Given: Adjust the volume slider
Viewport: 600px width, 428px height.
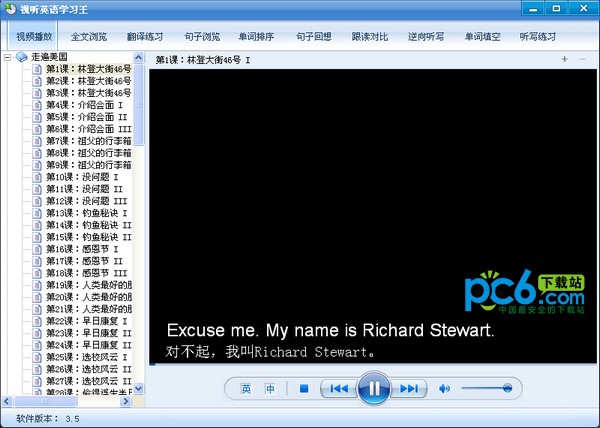Looking at the screenshot, I should point(490,389).
